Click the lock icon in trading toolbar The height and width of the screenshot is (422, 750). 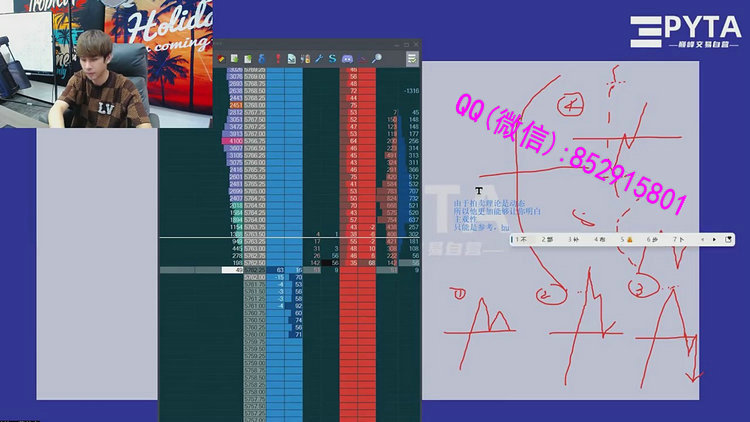click(x=305, y=59)
